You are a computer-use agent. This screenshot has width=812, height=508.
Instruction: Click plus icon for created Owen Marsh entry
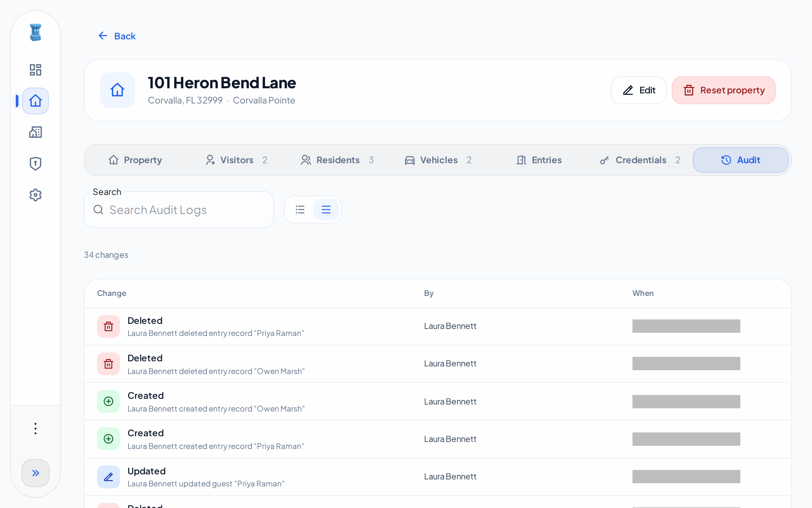[x=108, y=401]
